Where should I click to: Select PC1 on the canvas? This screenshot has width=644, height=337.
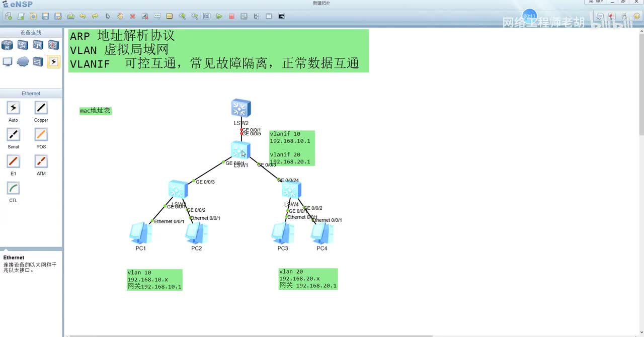(140, 233)
